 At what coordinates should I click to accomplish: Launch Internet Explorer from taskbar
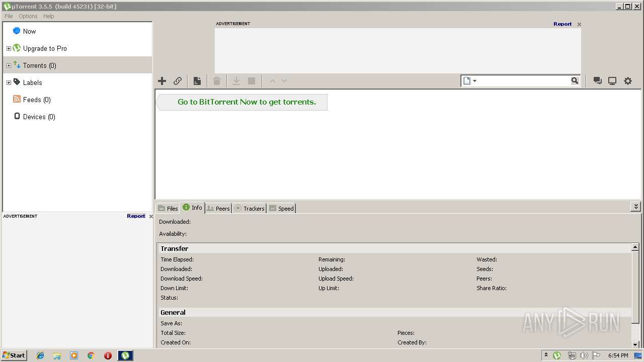(x=40, y=355)
